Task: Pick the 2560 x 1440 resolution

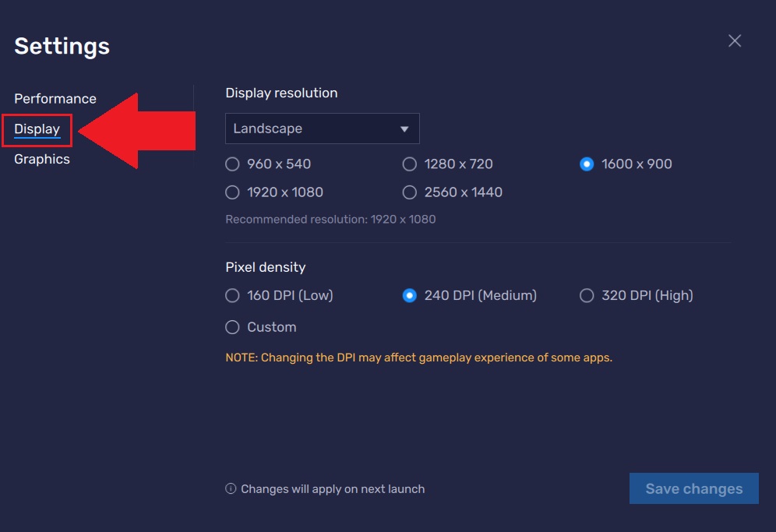Action: pyautogui.click(x=453, y=192)
